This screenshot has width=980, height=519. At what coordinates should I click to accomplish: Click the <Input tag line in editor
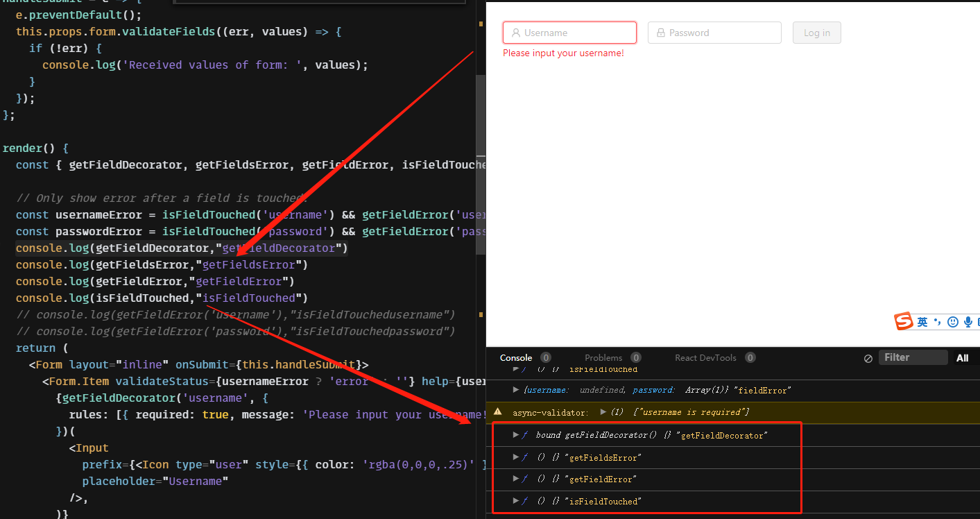[89, 448]
